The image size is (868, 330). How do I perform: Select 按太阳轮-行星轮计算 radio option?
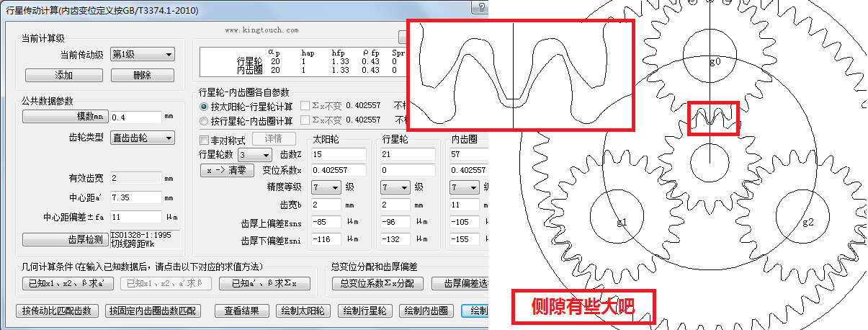point(247,106)
